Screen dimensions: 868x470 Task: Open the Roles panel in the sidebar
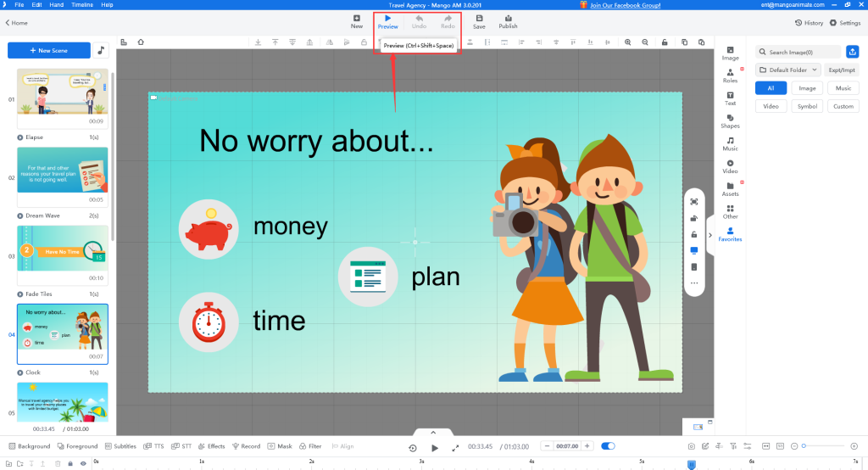pyautogui.click(x=730, y=76)
